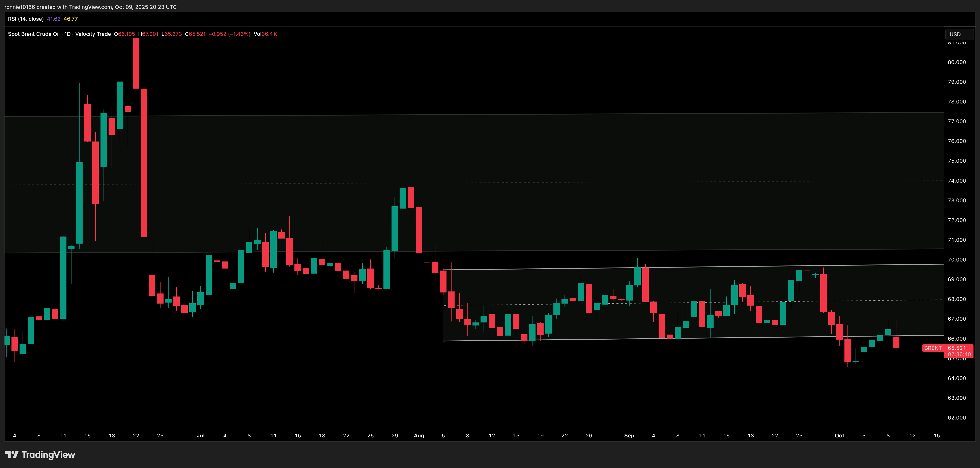980x468 pixels.
Task: Click the open price O66.105 value
Action: click(124, 34)
